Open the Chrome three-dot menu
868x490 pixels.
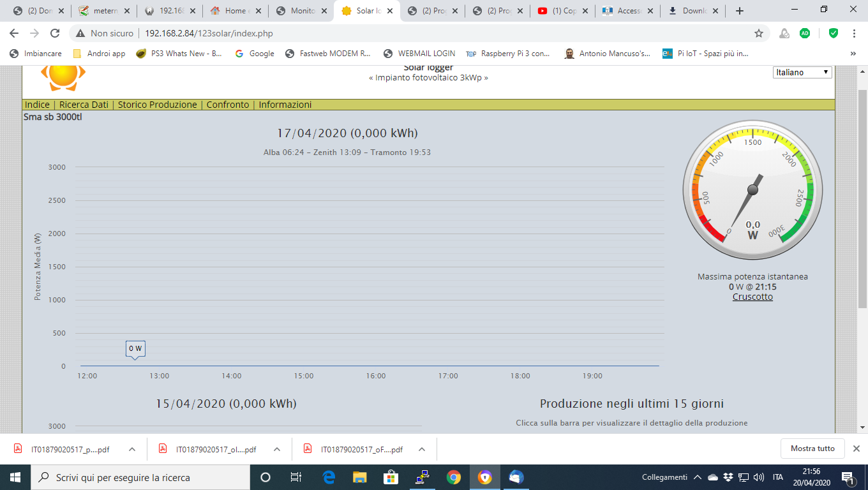[854, 33]
